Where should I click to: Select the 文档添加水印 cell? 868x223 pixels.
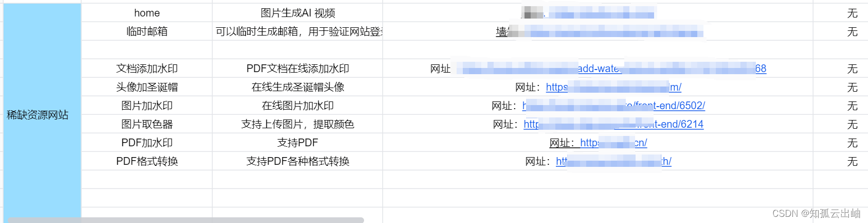pyautogui.click(x=147, y=68)
